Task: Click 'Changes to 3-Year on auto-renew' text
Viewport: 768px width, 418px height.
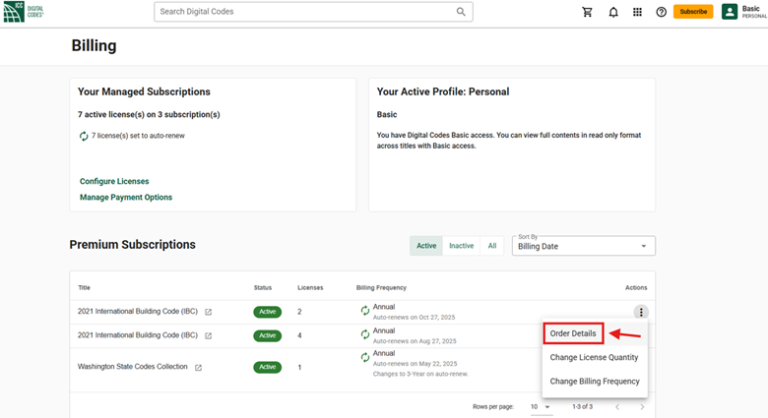Action: pos(420,374)
